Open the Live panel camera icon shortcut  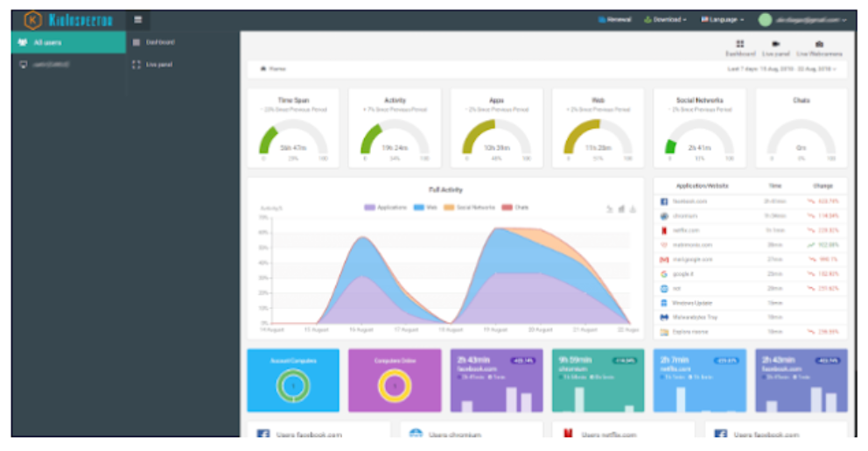775,48
